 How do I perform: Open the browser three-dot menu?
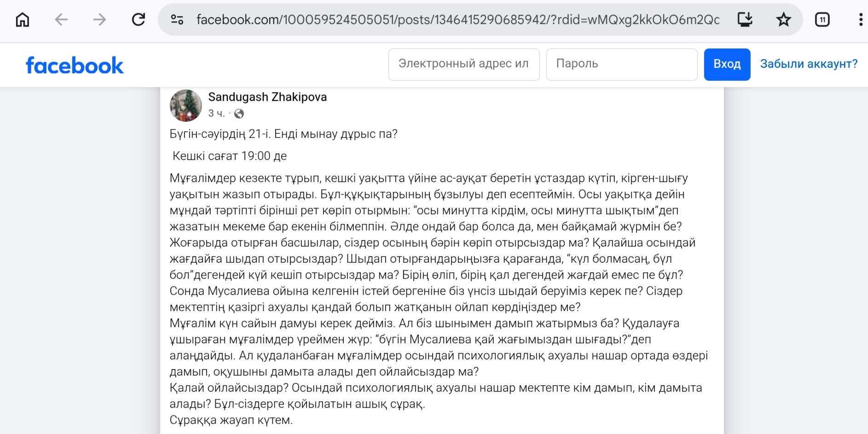pyautogui.click(x=860, y=19)
